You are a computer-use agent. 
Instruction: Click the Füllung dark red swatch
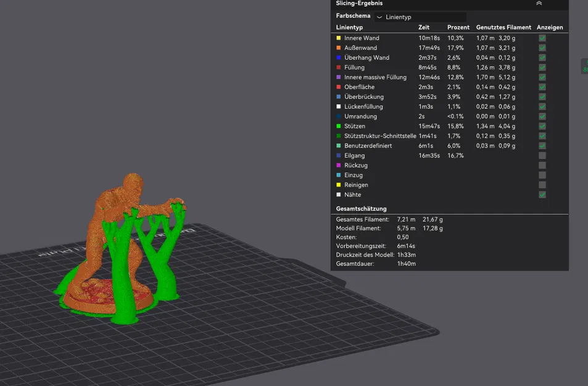tap(339, 67)
